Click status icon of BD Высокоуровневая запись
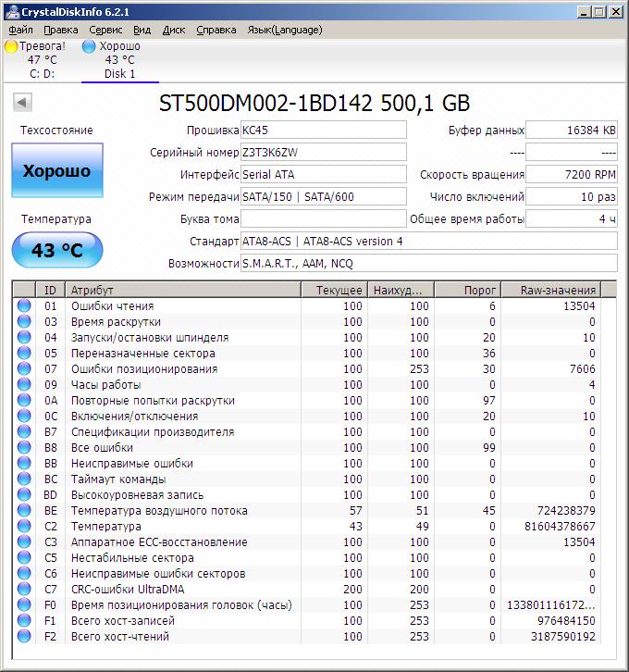This screenshot has width=629, height=672. click(24, 494)
